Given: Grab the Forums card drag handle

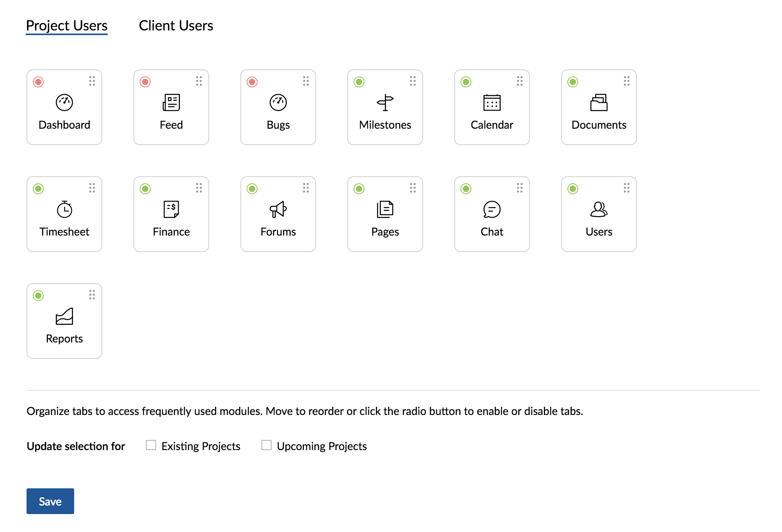Looking at the screenshot, I should pos(306,188).
